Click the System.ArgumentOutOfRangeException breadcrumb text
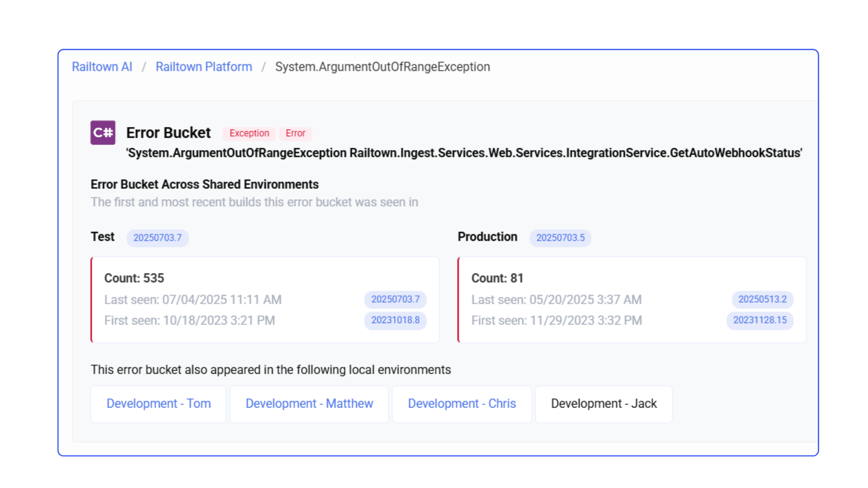Image resolution: width=868 pixels, height=488 pixels. click(382, 67)
